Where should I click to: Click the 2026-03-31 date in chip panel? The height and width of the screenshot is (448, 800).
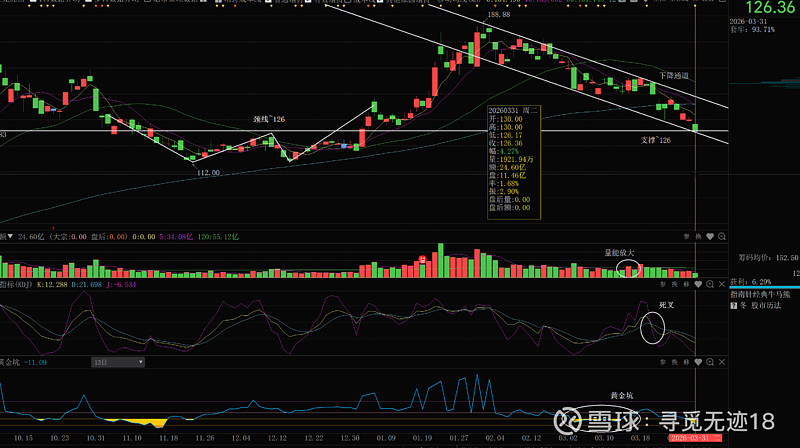[x=748, y=22]
